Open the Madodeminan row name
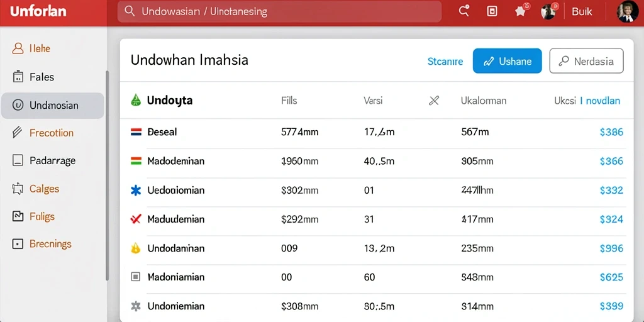The width and height of the screenshot is (644, 322). pyautogui.click(x=176, y=161)
